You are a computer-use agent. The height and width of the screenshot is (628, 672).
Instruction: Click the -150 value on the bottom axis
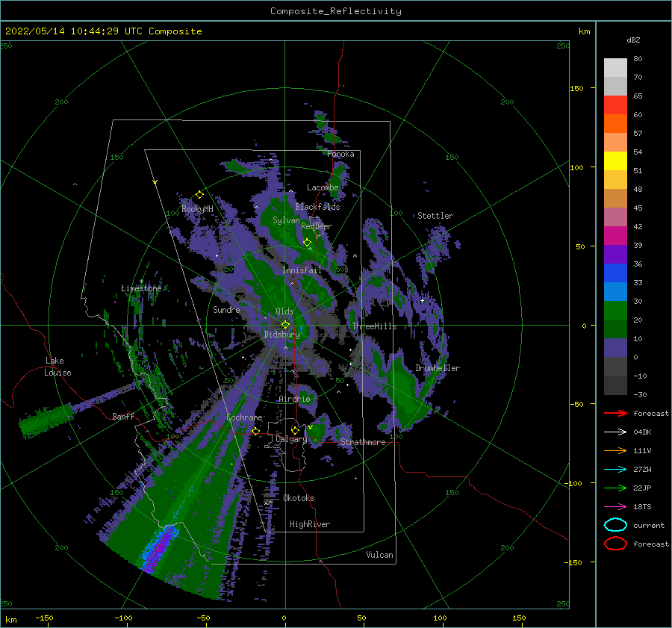point(44,618)
